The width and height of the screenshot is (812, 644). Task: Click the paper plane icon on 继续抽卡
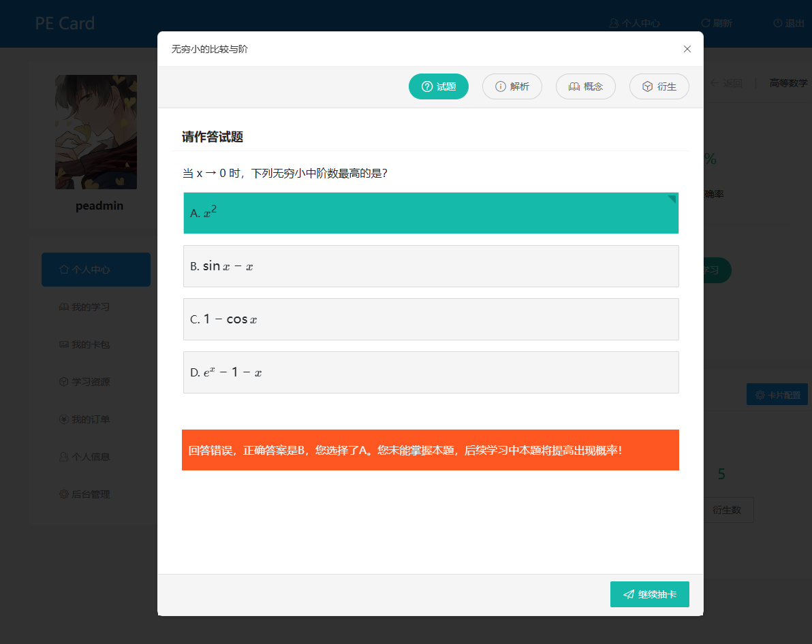629,594
